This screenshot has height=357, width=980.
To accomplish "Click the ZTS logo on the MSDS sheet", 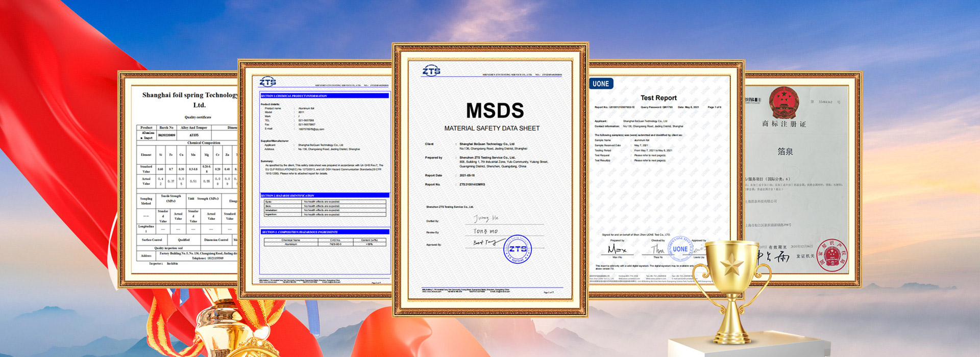I will (431, 71).
